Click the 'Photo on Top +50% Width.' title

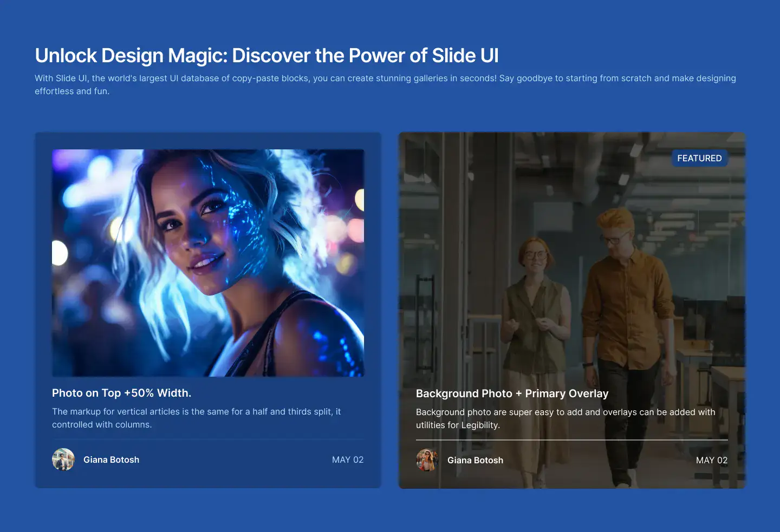click(122, 393)
